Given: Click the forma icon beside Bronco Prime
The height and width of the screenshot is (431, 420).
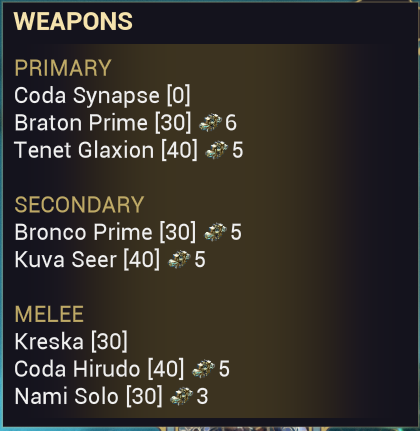Looking at the screenshot, I should (x=215, y=232).
